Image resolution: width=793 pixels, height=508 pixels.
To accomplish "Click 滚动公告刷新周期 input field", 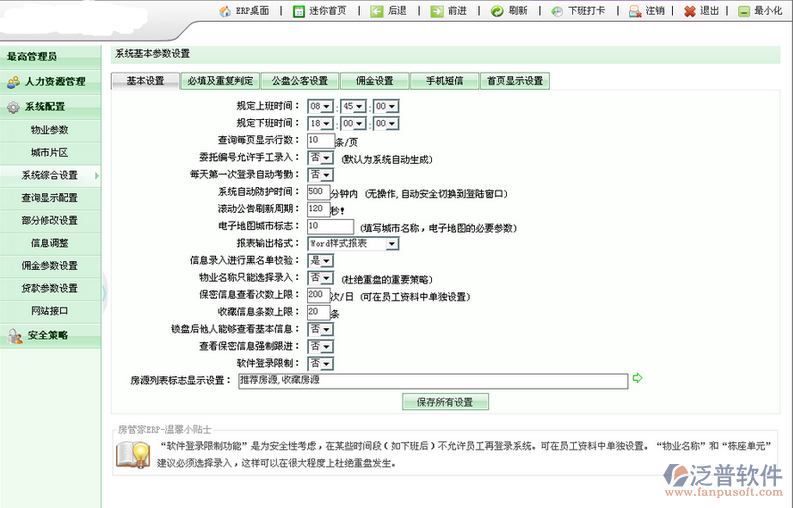I will 319,209.
